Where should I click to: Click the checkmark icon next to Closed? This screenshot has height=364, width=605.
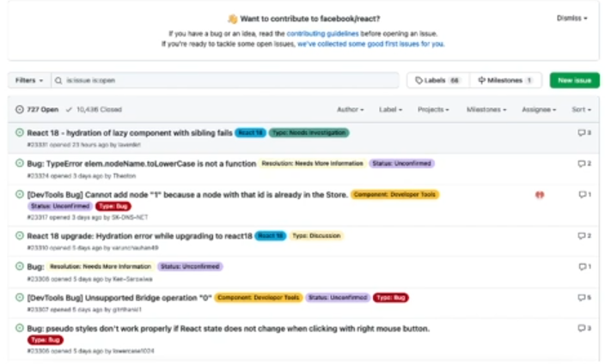click(69, 110)
